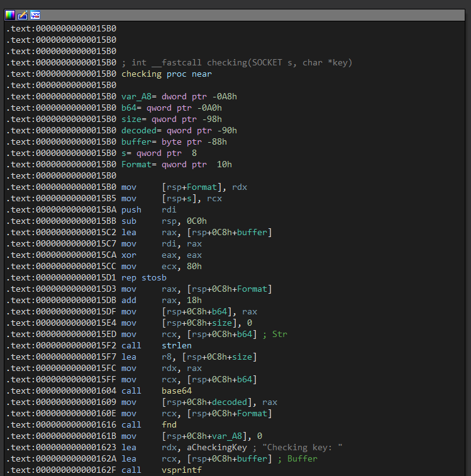Select b64 qword ptr -0A0h declaration
The image size is (471, 476).
click(x=172, y=108)
